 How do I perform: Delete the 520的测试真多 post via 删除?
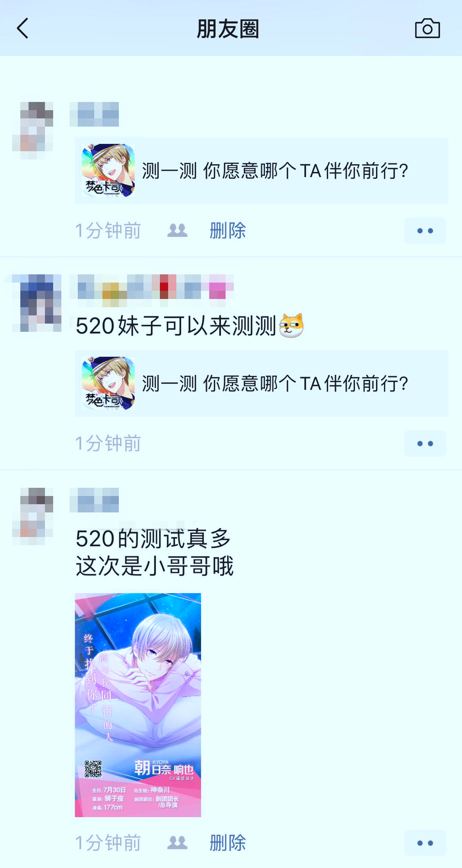pos(227,843)
